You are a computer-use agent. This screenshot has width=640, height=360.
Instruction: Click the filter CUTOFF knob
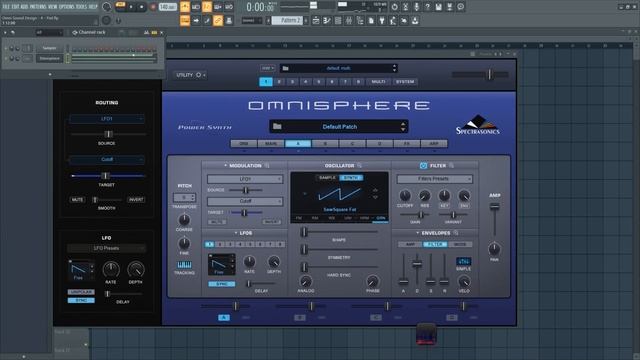point(404,196)
